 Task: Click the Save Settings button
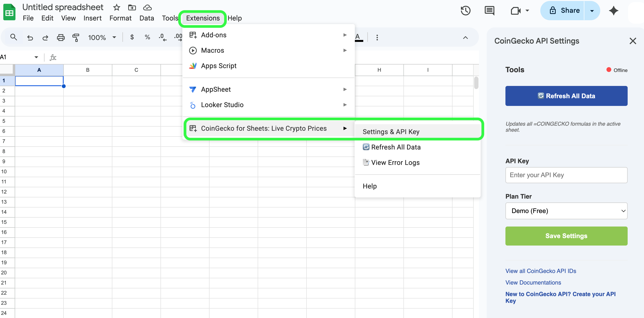(x=566, y=236)
